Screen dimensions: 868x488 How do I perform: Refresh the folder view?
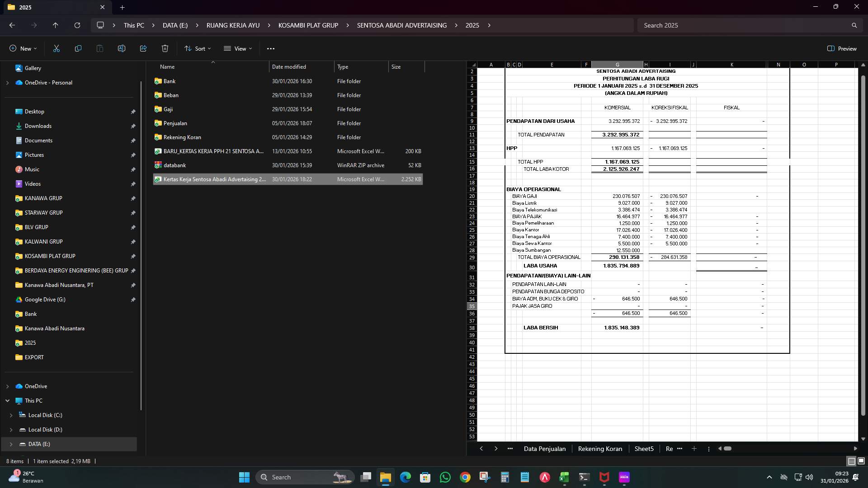[x=77, y=25]
